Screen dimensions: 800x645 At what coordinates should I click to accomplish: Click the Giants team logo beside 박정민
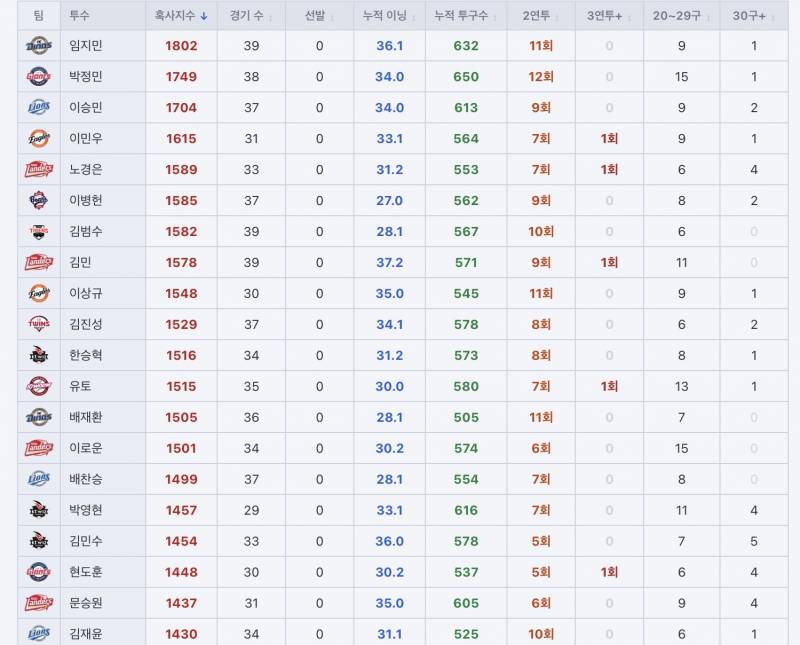pyautogui.click(x=39, y=77)
